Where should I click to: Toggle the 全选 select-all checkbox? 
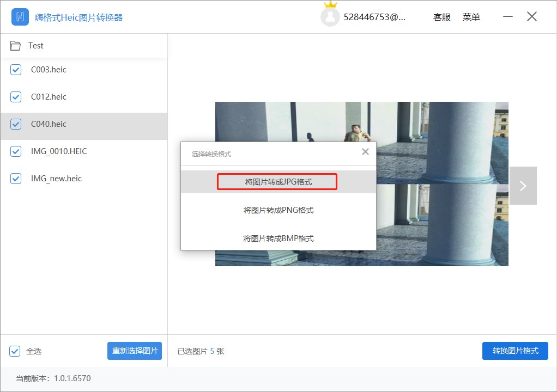[14, 351]
